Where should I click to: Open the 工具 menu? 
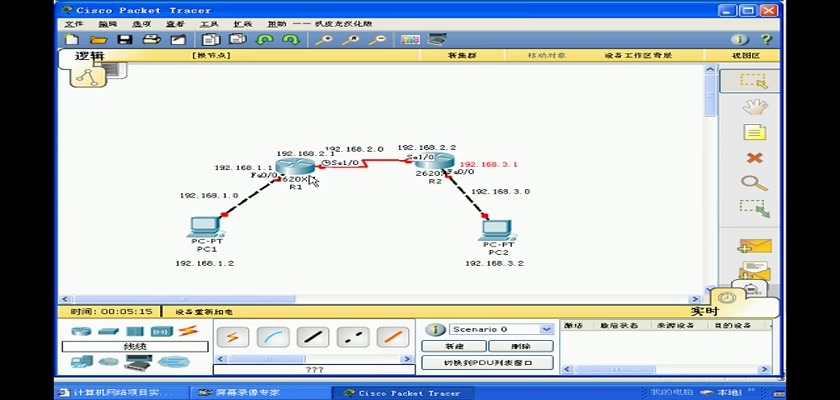point(208,23)
